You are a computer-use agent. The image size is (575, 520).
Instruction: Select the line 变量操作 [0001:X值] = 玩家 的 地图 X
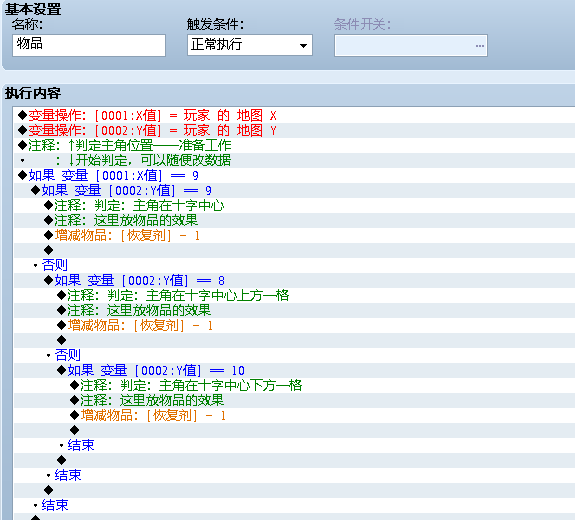click(147, 116)
